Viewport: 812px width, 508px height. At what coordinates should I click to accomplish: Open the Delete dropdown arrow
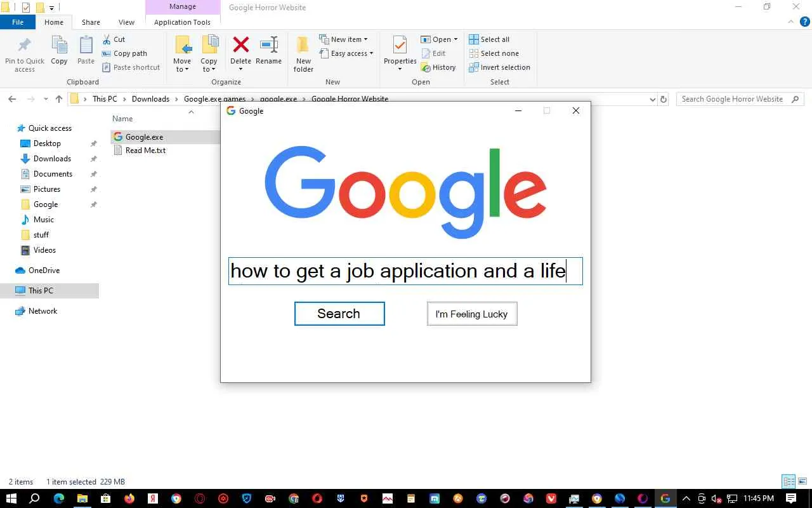pos(240,69)
